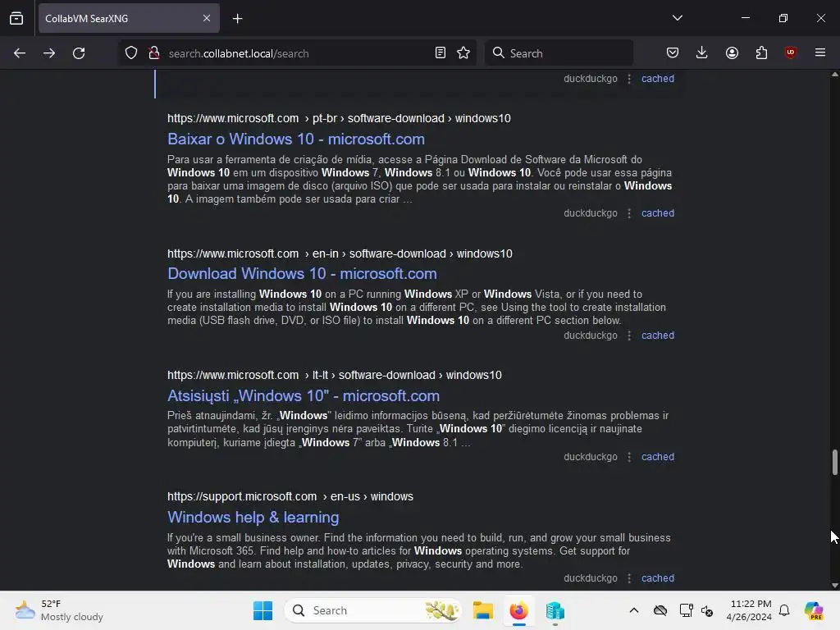The width and height of the screenshot is (840, 630).
Task: Open the tracking protection shield icon
Action: point(131,53)
